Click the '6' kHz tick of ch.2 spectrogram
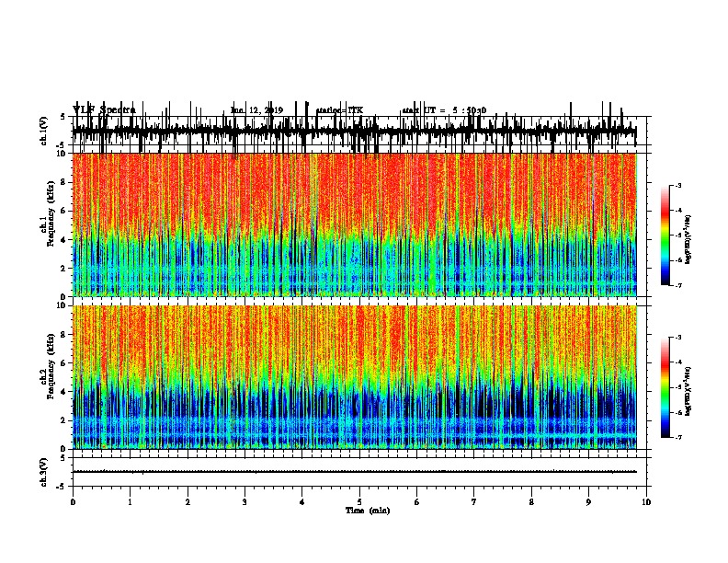 (63, 363)
